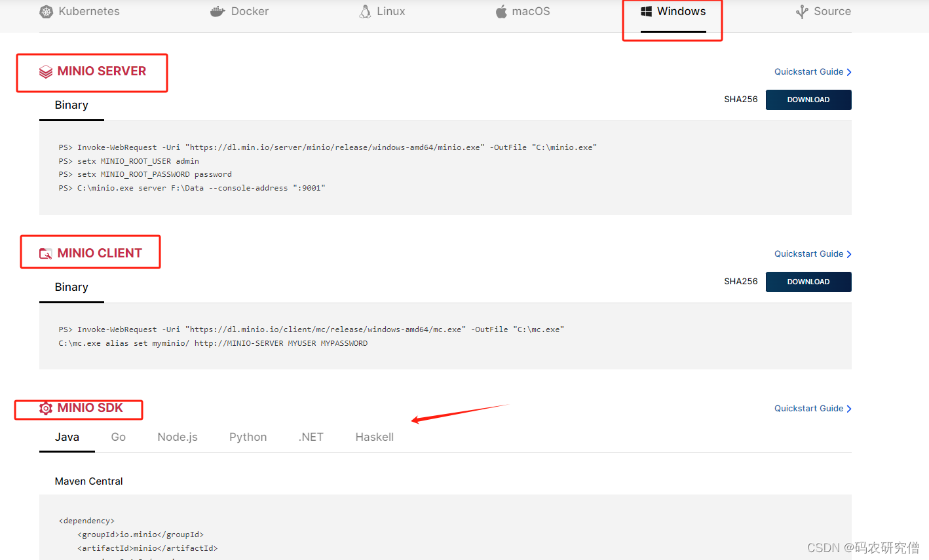This screenshot has width=929, height=560.
Task: Click the Source branch icon
Action: pyautogui.click(x=802, y=12)
